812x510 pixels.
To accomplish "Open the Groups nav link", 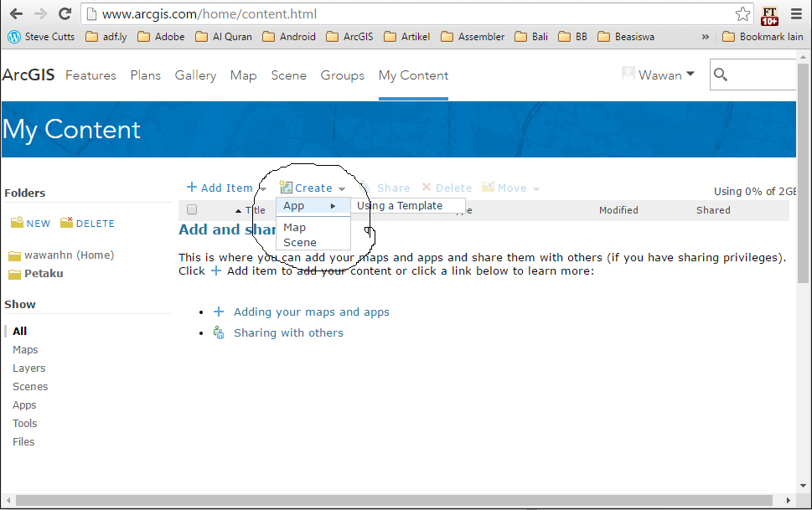I will point(342,75).
